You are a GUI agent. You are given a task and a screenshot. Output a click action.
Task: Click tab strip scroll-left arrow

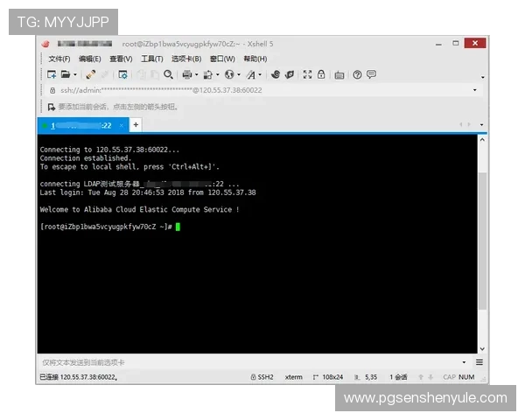[x=461, y=124]
